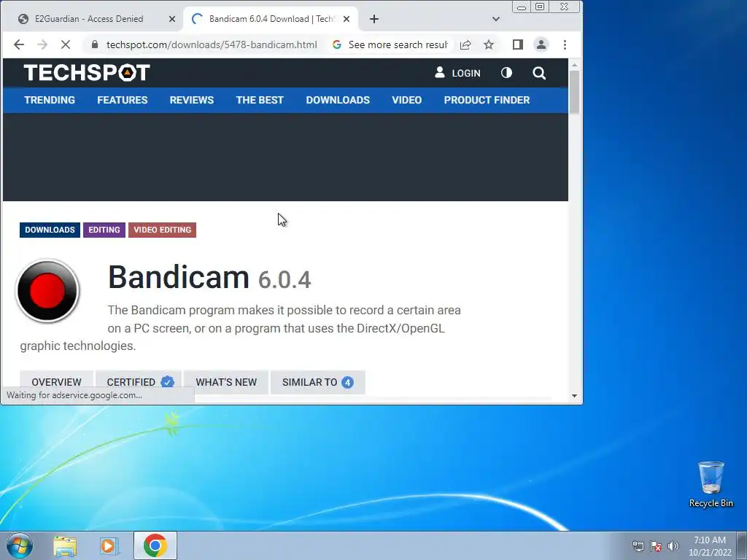The image size is (747, 560).
Task: Click the Action Center flag icon
Action: (656, 546)
